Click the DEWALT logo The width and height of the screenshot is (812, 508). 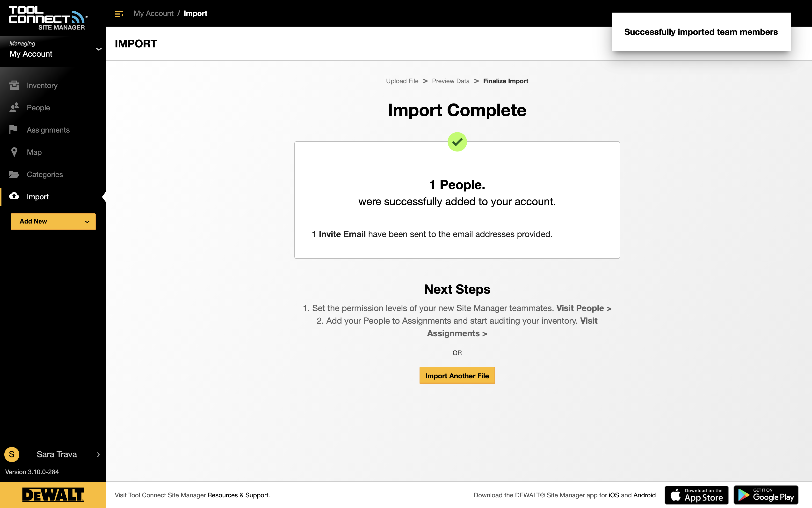pos(53,494)
